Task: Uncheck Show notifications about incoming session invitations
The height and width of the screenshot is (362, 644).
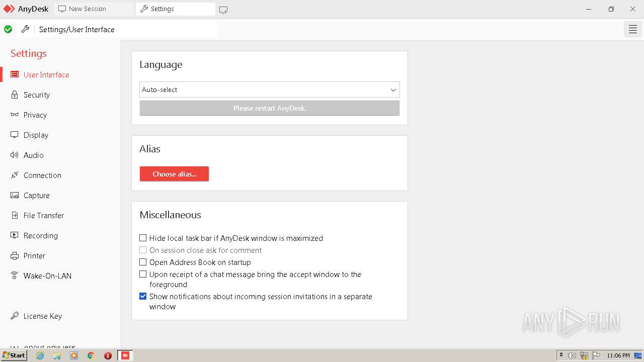Action: click(143, 296)
